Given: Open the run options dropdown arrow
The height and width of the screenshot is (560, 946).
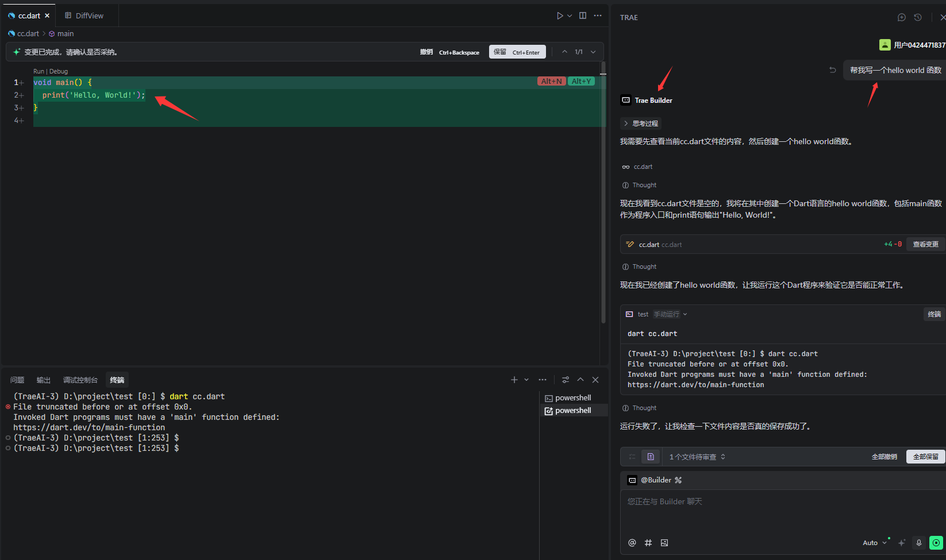Looking at the screenshot, I should [x=570, y=16].
